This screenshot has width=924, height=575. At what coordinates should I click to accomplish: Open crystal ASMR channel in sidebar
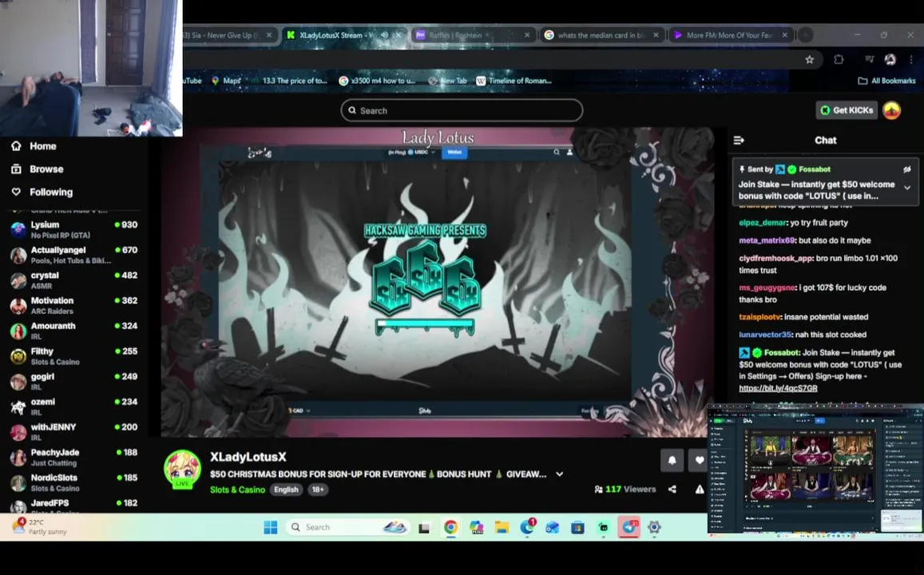point(74,280)
